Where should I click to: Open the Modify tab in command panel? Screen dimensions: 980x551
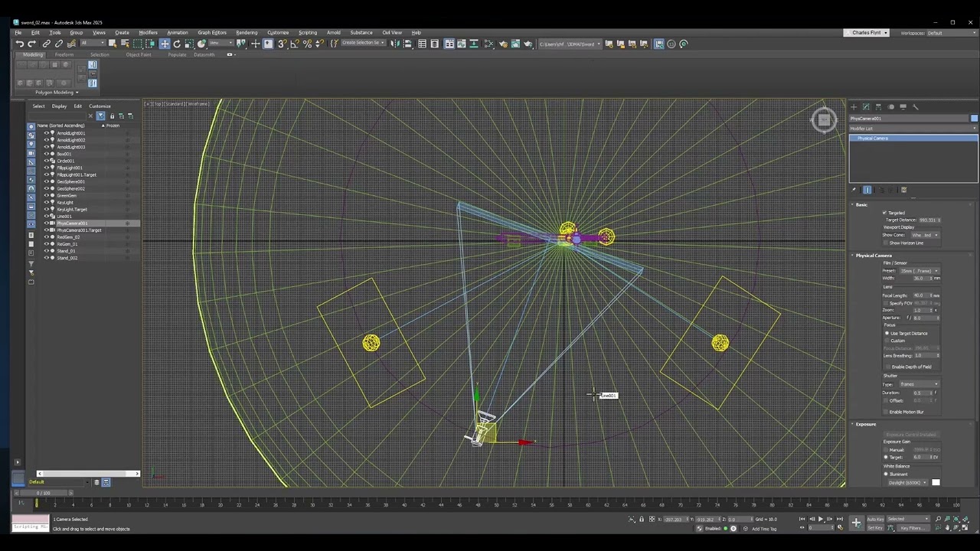point(866,106)
